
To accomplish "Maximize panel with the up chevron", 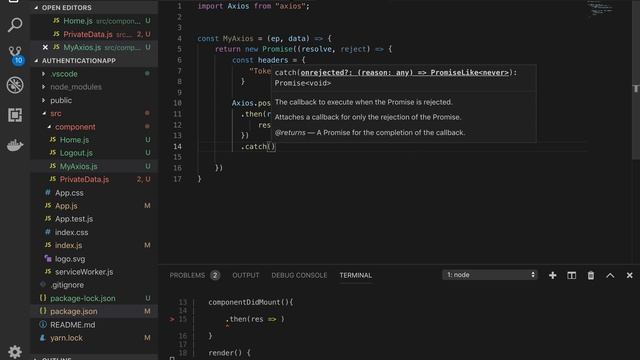I will 610,276.
